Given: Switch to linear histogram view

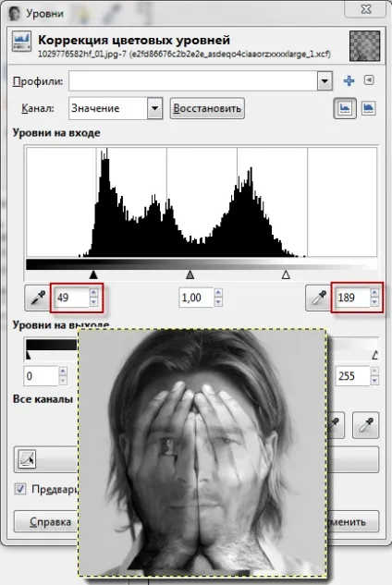Looking at the screenshot, I should 345,108.
